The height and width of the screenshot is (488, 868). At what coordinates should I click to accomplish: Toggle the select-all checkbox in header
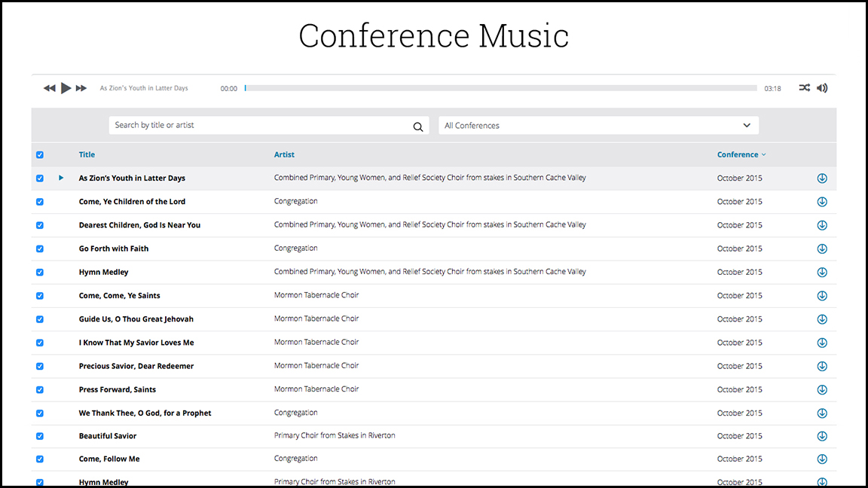click(x=40, y=155)
